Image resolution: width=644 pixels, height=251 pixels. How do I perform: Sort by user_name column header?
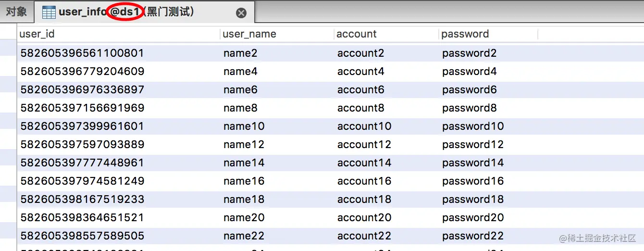tap(277, 34)
